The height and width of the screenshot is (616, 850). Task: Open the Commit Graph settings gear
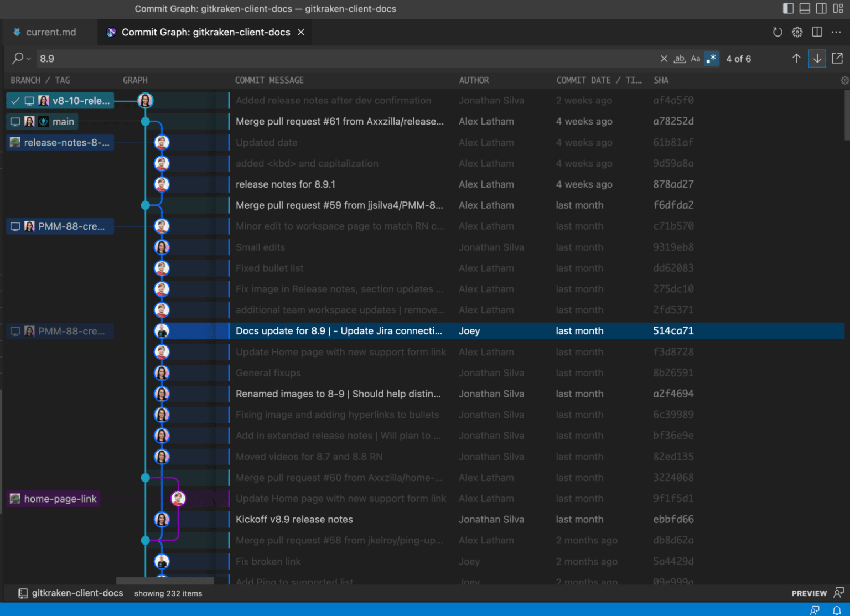coord(797,32)
